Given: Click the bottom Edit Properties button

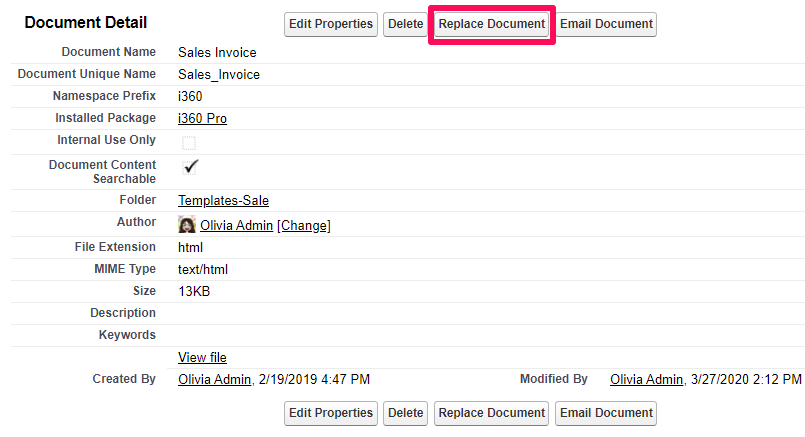Looking at the screenshot, I should 331,413.
